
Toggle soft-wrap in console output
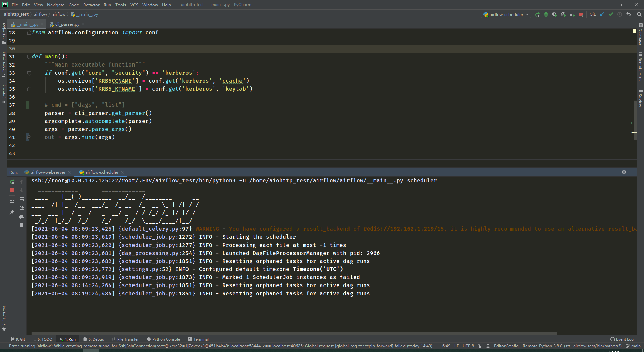(x=22, y=199)
